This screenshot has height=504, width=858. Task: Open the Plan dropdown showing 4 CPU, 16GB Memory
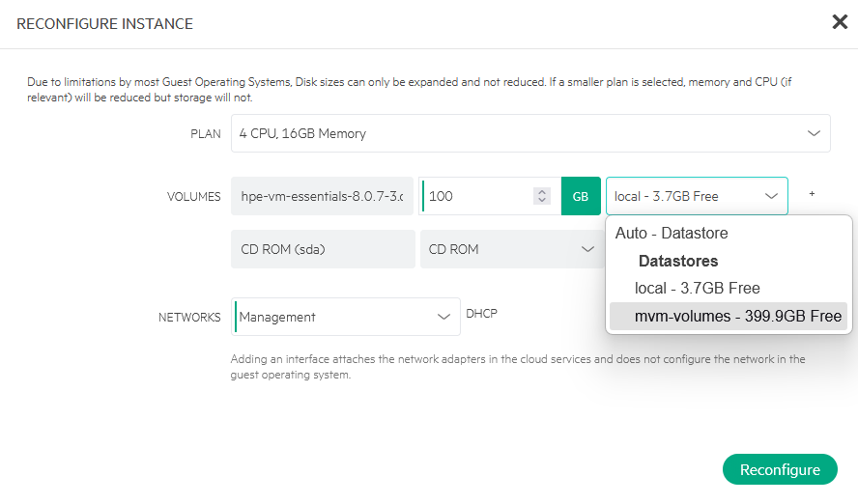point(529,133)
